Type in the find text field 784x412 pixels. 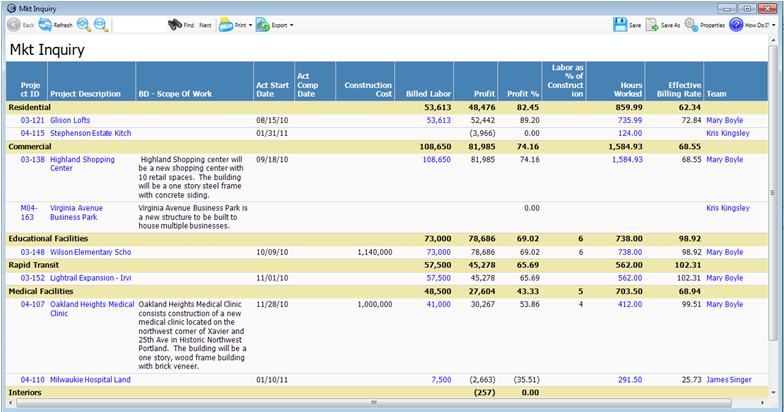point(138,24)
